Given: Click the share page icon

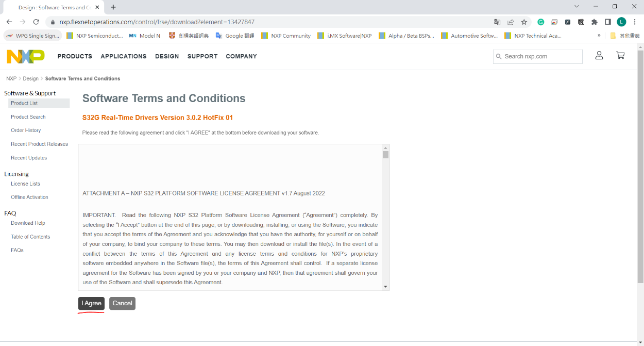Looking at the screenshot, I should (x=511, y=22).
